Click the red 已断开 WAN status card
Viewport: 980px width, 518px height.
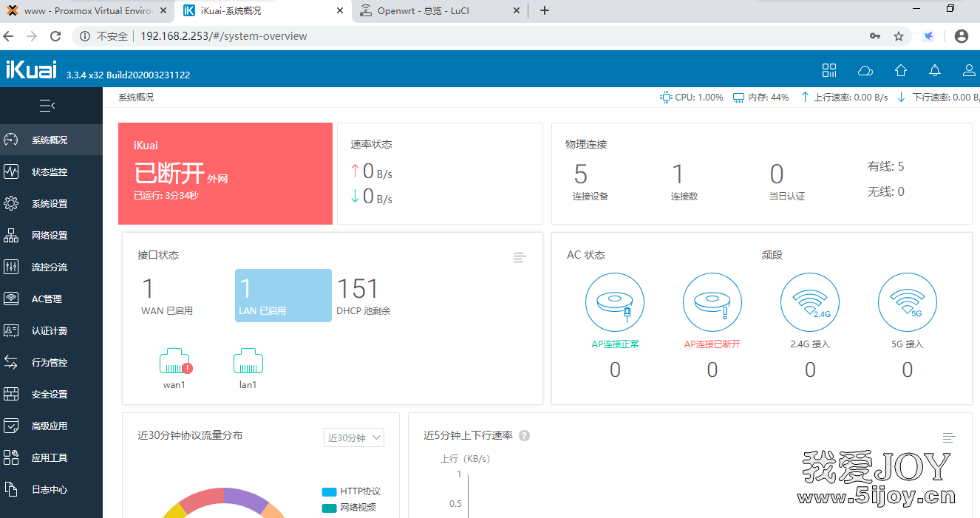pos(225,174)
